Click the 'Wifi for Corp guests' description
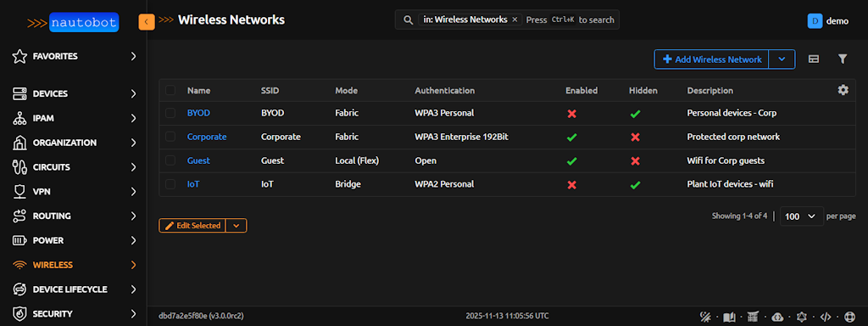868x326 pixels. point(726,160)
